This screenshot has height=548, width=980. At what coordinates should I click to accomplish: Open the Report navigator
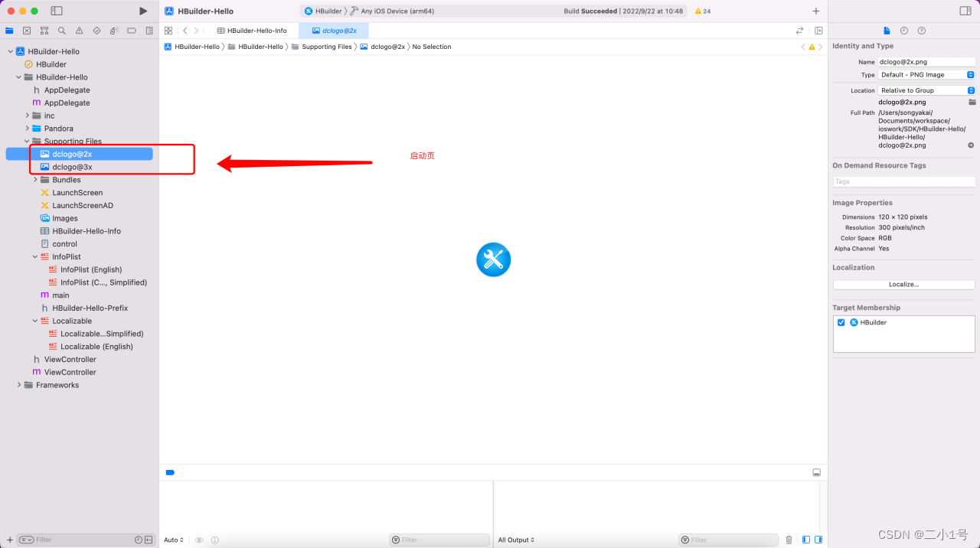tap(149, 31)
